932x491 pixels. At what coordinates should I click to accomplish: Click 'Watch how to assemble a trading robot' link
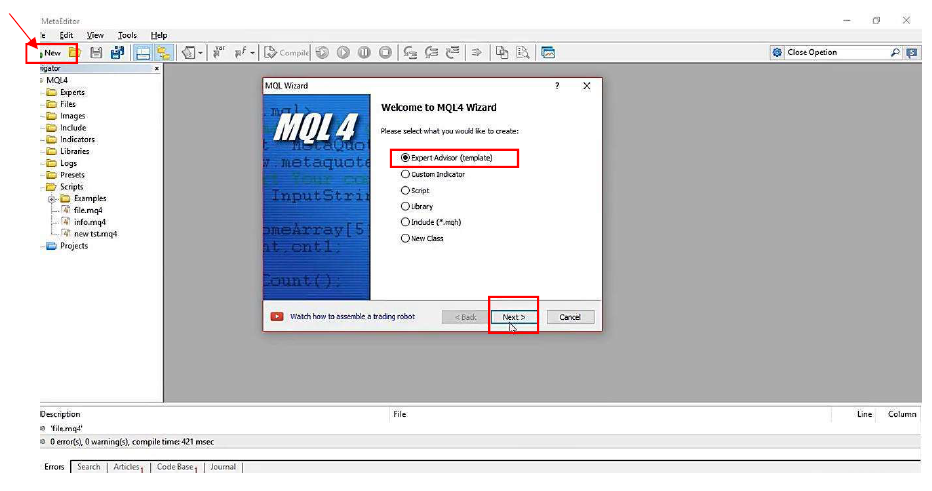352,316
